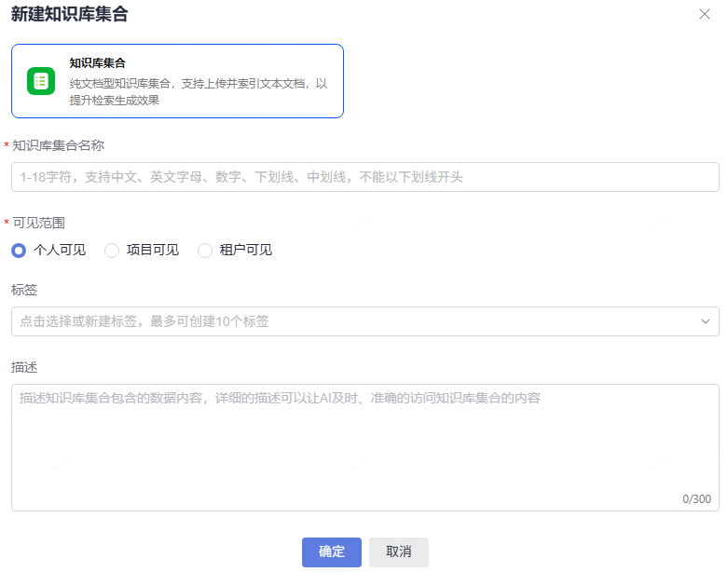Click the 描述 field label

point(24,367)
